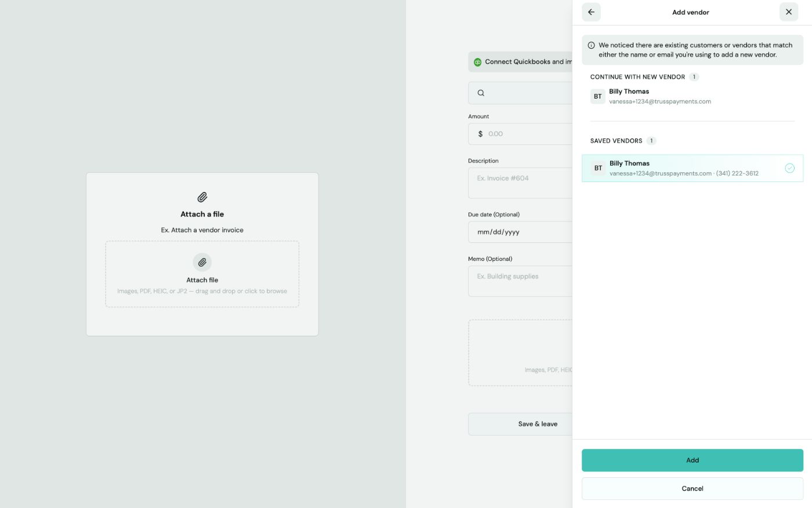Click the dashed Attach file drop zone
This screenshot has width=812, height=508.
tap(202, 274)
